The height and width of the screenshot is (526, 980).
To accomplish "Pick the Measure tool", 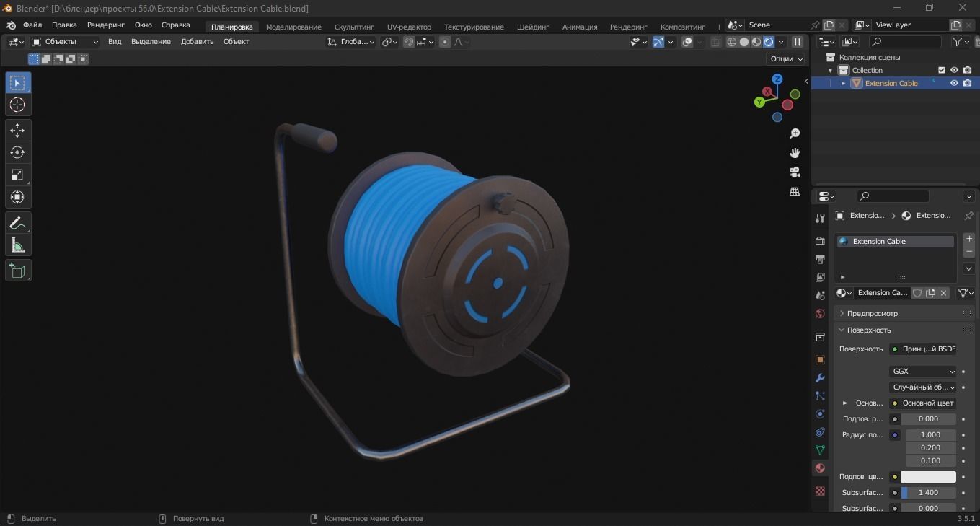I will [17, 245].
